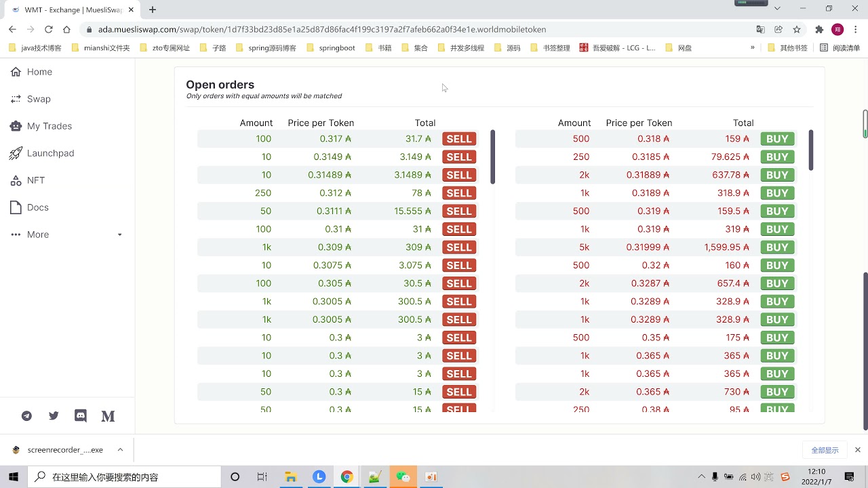Open the 阅读清单 reading list
Screen dimensions: 868x488
tap(840, 48)
